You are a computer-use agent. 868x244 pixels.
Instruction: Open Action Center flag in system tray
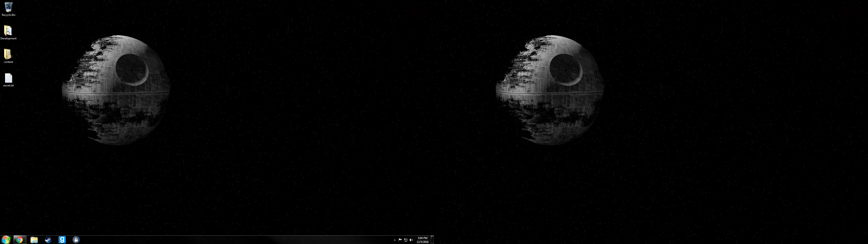point(400,240)
